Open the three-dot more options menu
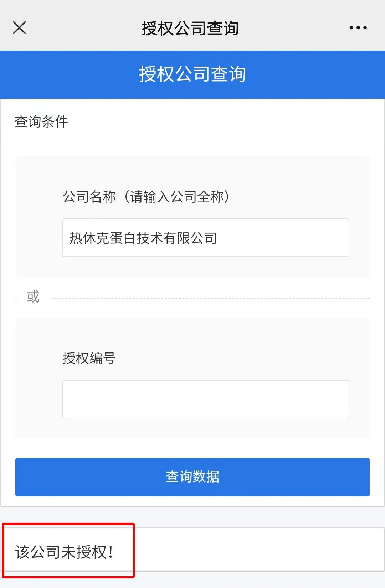The image size is (385, 588). click(x=358, y=27)
